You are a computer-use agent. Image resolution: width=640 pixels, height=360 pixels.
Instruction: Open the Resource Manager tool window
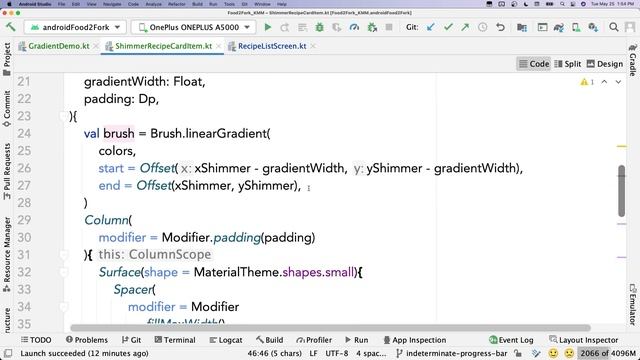pyautogui.click(x=7, y=254)
